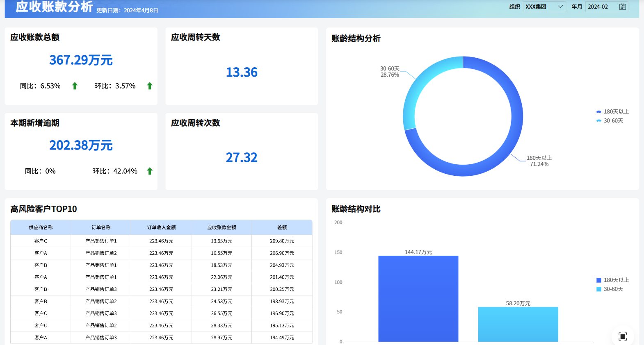Select cell 196.90万元 in the table
Screen dimensions: 644x345
[282, 313]
